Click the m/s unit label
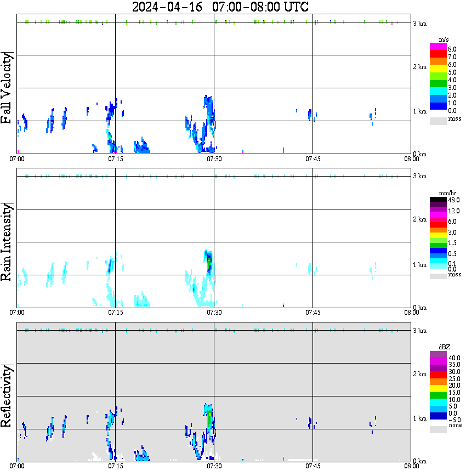This screenshot has width=466, height=476. (444, 39)
